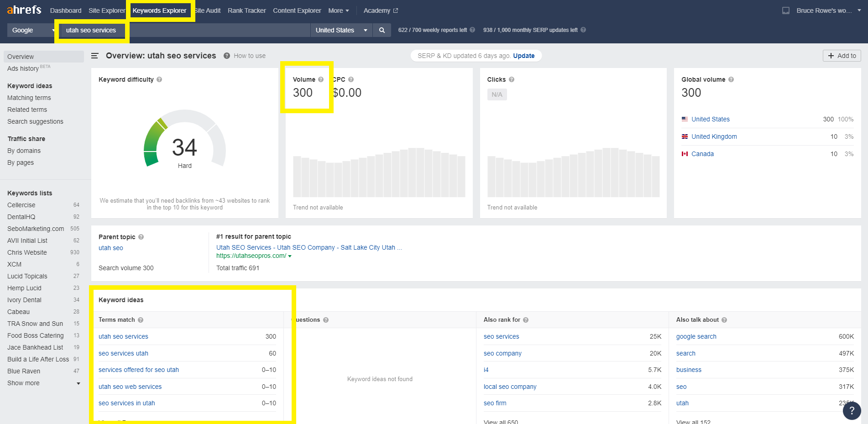Click the seo services utah keyword

[x=123, y=353]
